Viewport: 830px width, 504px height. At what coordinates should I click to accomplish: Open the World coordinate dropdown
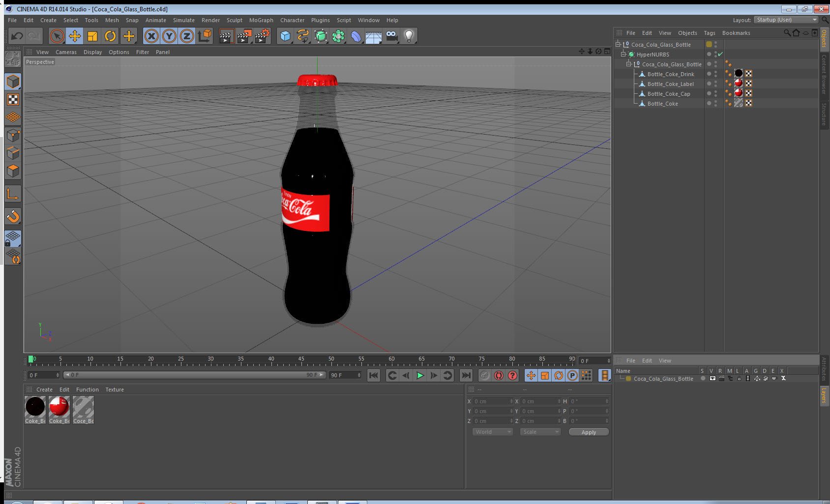[x=493, y=432]
